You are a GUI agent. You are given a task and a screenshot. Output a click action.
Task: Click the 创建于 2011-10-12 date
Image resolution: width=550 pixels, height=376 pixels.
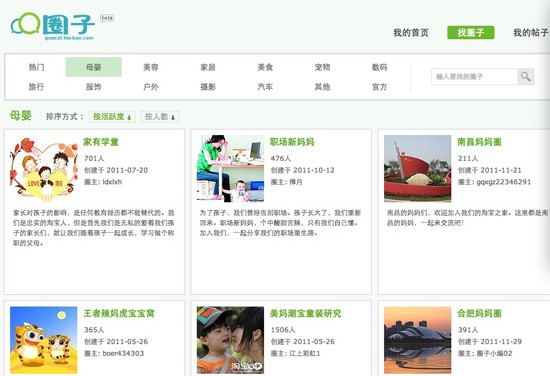[303, 170]
